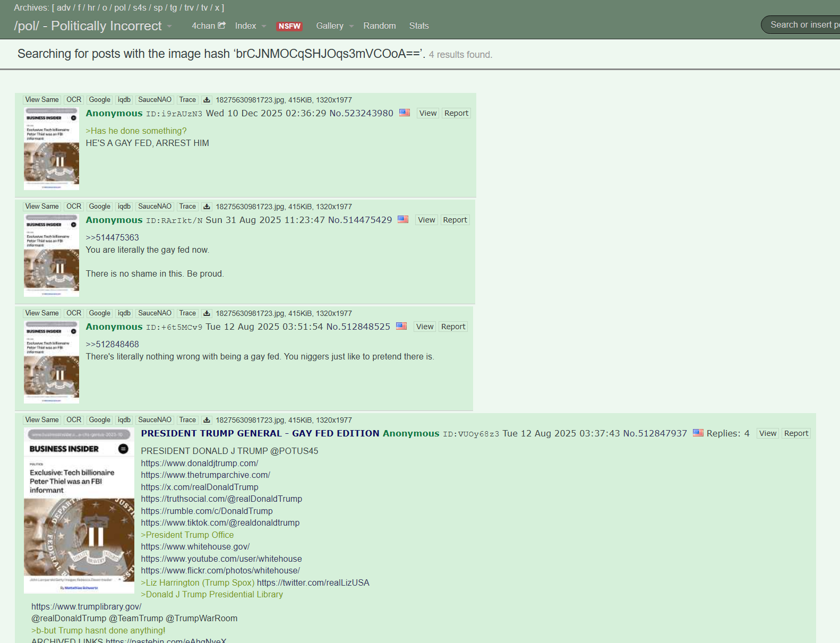Click the flag icon on post No.523243980
The height and width of the screenshot is (643, 840).
point(405,113)
